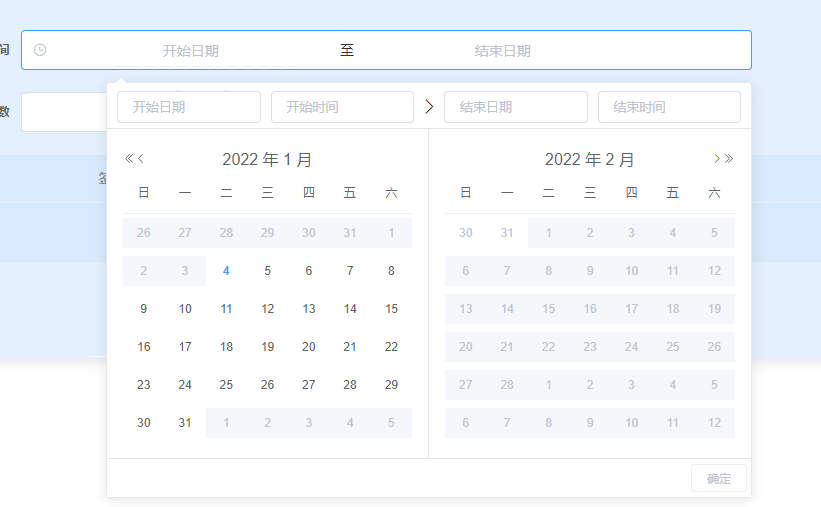The height and width of the screenshot is (507, 821).
Task: Click the 确定 confirm button
Action: click(719, 478)
